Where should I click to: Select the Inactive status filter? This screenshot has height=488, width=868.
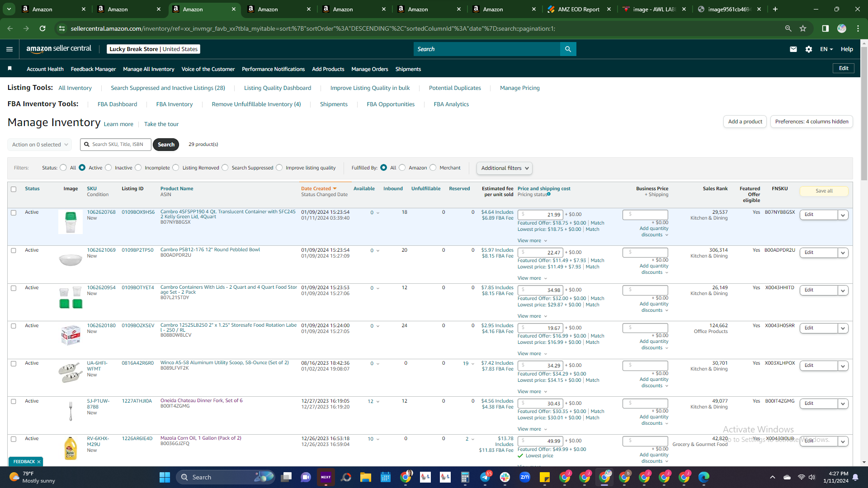tap(108, 168)
